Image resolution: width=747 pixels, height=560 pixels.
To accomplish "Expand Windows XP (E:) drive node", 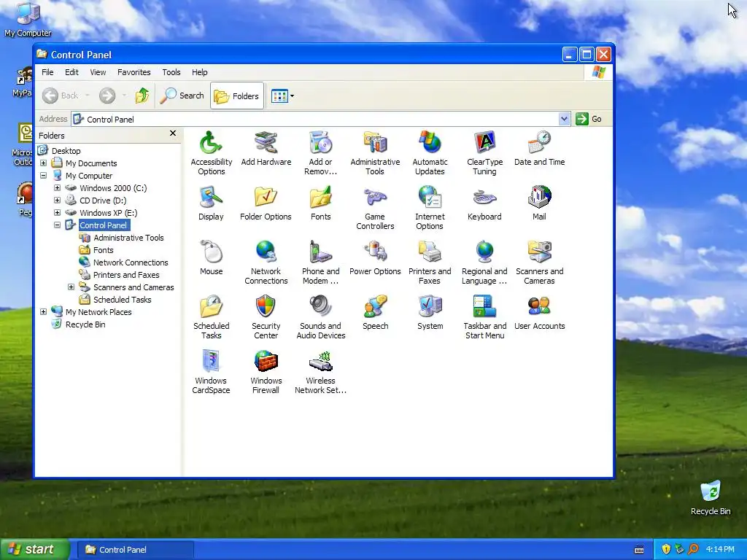I will 57,212.
